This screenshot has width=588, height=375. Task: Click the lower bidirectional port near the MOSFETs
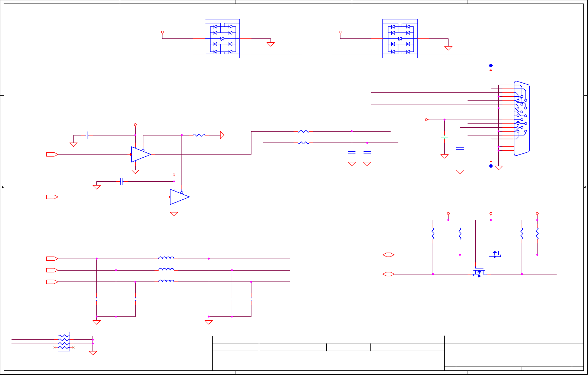pyautogui.click(x=388, y=274)
